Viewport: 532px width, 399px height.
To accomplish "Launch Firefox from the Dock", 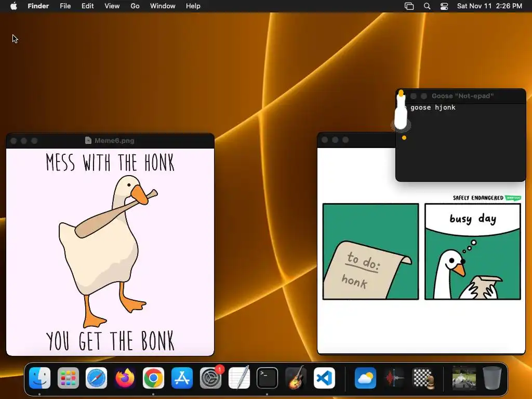I will (x=125, y=378).
